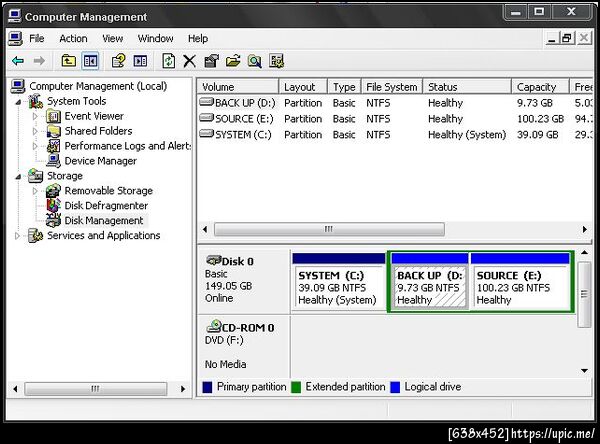The width and height of the screenshot is (600, 444).
Task: Click the CD-ROM 0 label panel
Action: (244, 346)
